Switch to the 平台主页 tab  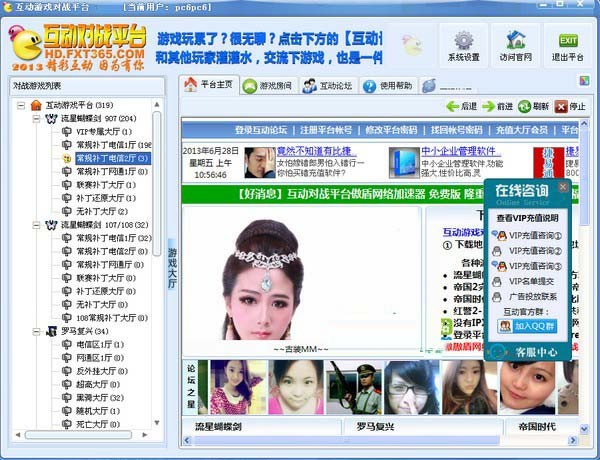pos(209,85)
